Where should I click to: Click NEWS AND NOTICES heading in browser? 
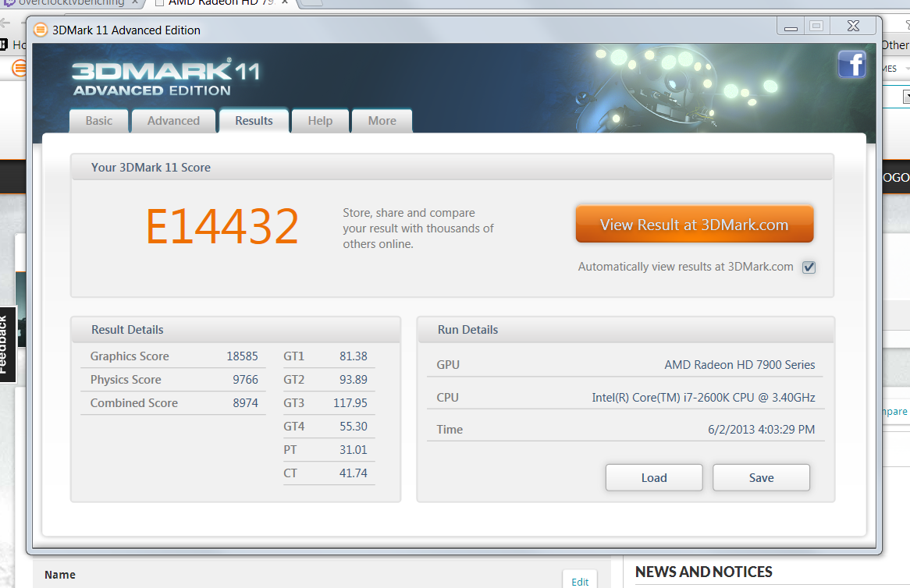(x=703, y=572)
